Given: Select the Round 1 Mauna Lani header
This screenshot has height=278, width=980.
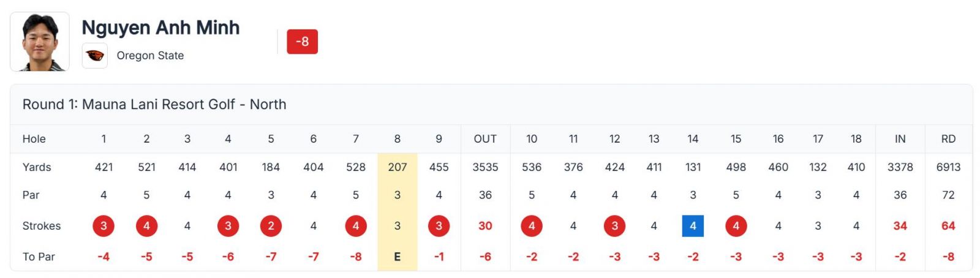Looking at the screenshot, I should [x=154, y=105].
